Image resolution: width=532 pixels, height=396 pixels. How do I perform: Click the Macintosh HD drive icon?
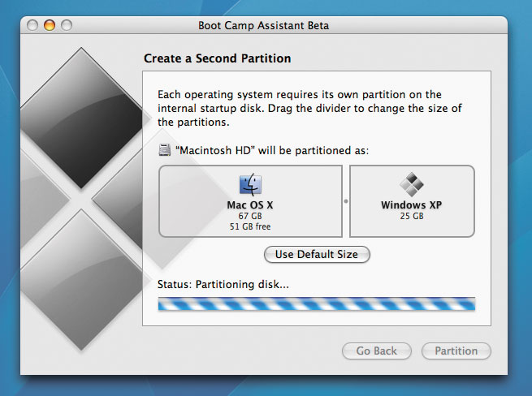(x=165, y=150)
